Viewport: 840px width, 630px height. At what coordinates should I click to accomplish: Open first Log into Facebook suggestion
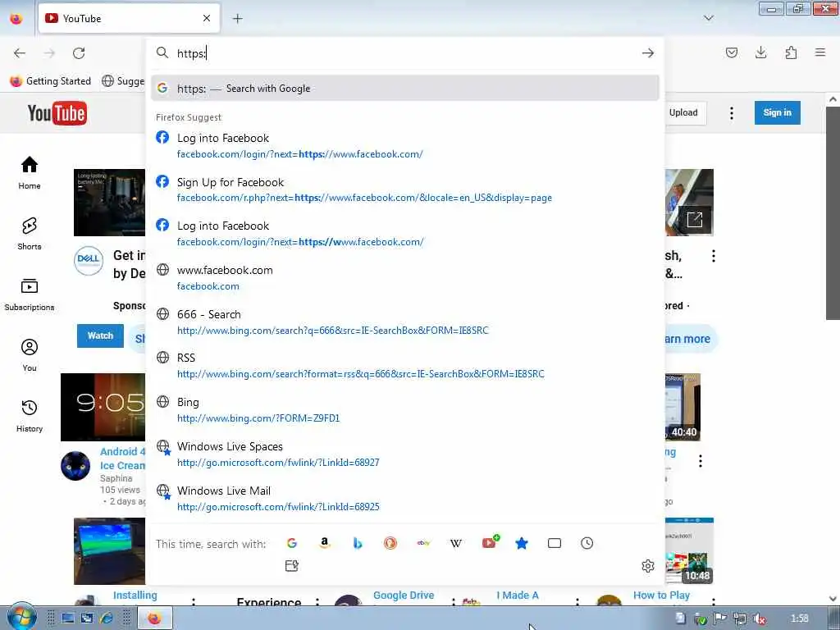tap(405, 145)
